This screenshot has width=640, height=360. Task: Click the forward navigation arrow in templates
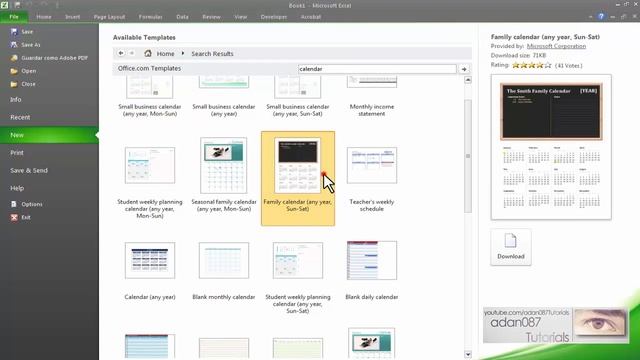point(132,53)
